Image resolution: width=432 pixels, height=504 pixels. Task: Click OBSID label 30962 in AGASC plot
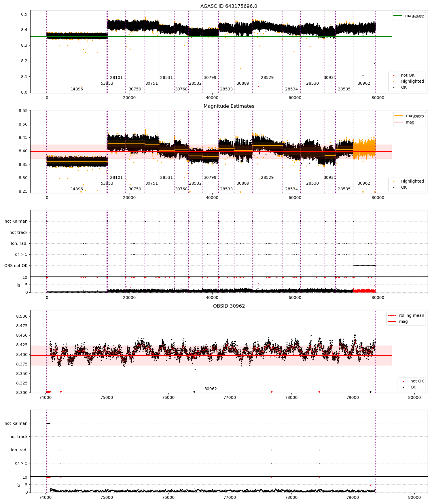[364, 84]
